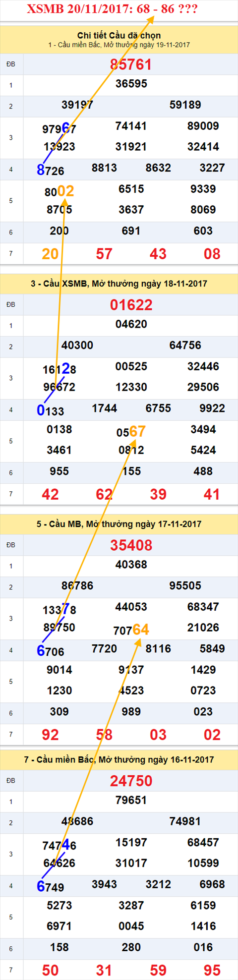Click red seventh prize 41 on 18-11-2017
The width and height of the screenshot is (238, 980).
(212, 494)
